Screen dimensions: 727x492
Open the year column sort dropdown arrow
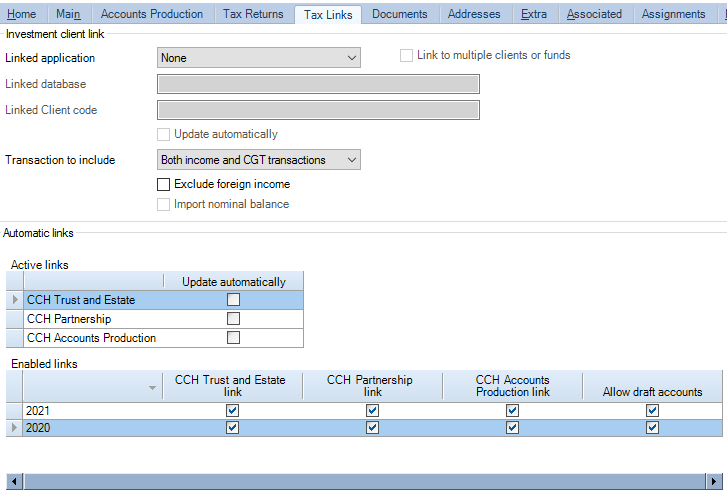click(x=153, y=388)
